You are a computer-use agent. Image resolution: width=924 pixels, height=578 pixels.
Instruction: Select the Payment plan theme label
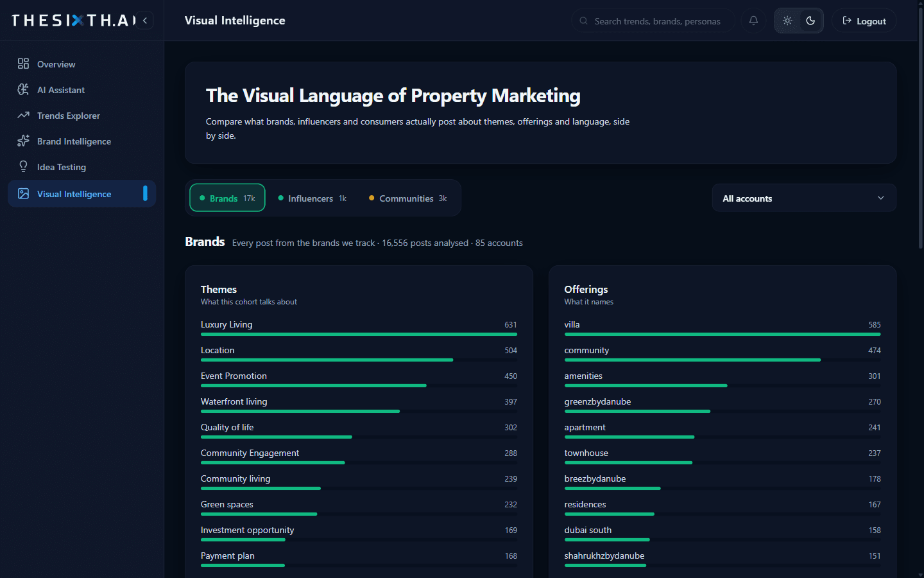tap(227, 556)
